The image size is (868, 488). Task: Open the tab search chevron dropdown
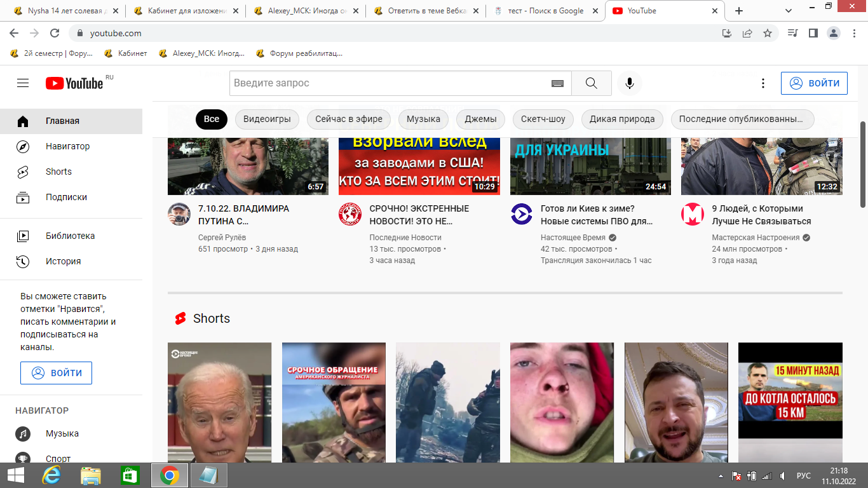788,11
